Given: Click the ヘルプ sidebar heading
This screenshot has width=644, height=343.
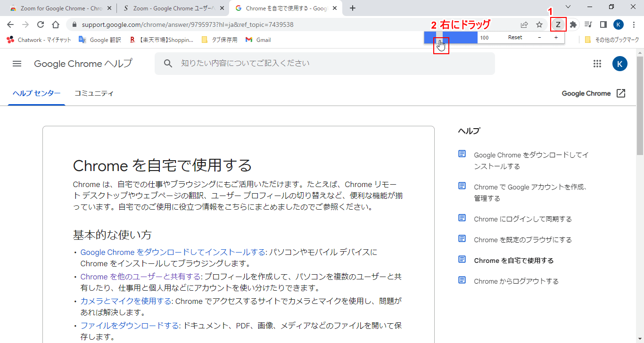Looking at the screenshot, I should point(469,131).
